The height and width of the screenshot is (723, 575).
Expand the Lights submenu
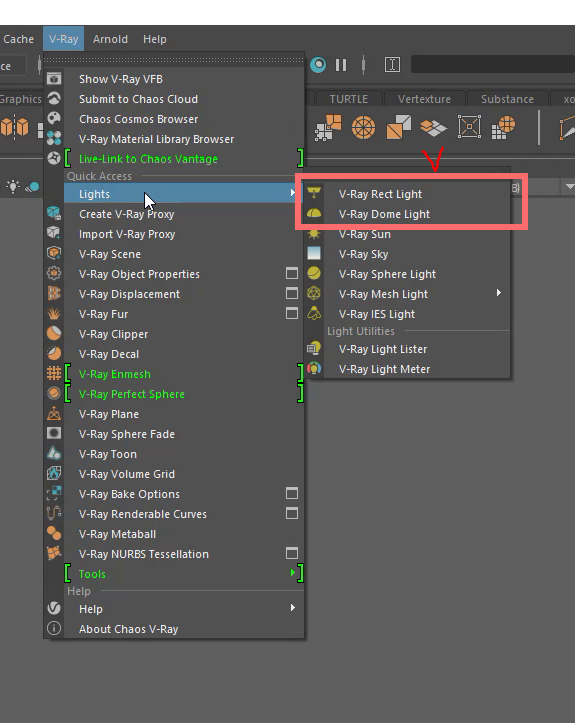[x=184, y=194]
